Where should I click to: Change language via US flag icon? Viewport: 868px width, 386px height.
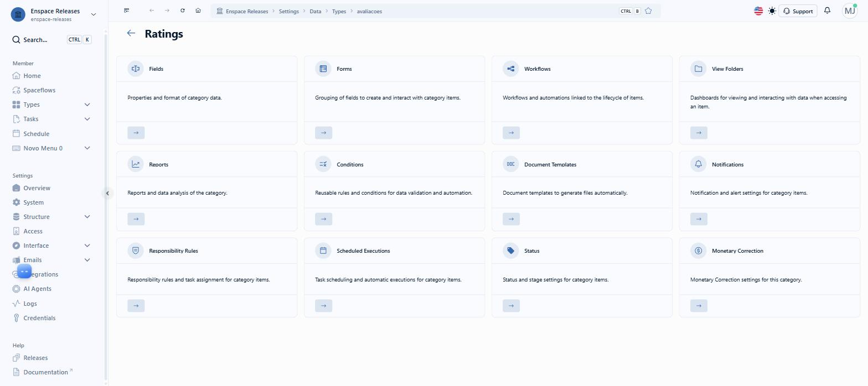coord(758,11)
